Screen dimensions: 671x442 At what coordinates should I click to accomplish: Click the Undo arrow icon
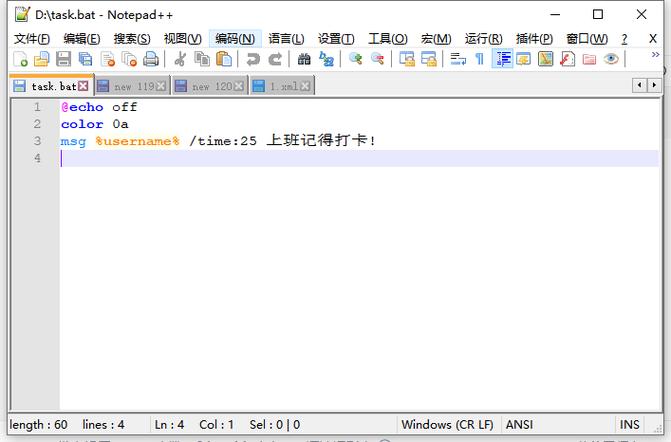point(253,59)
